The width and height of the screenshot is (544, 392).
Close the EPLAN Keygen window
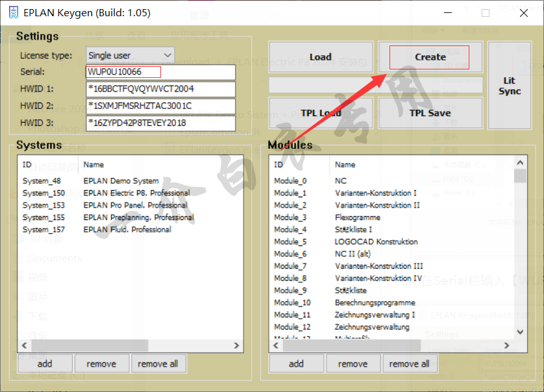(523, 13)
